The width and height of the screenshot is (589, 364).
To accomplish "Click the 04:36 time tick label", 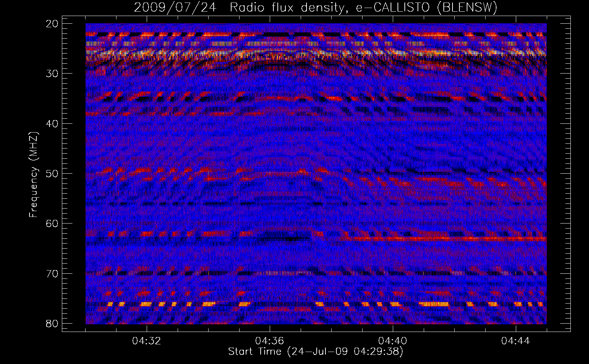I will point(270,341).
